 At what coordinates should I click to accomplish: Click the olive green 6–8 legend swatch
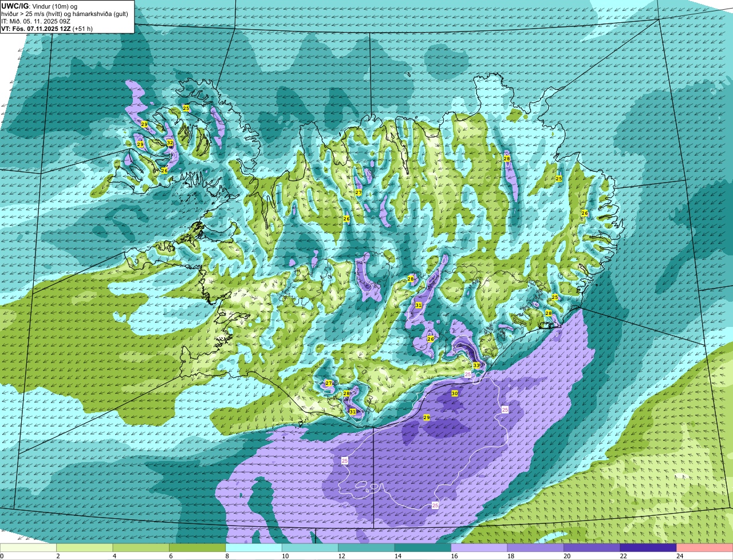point(197,547)
